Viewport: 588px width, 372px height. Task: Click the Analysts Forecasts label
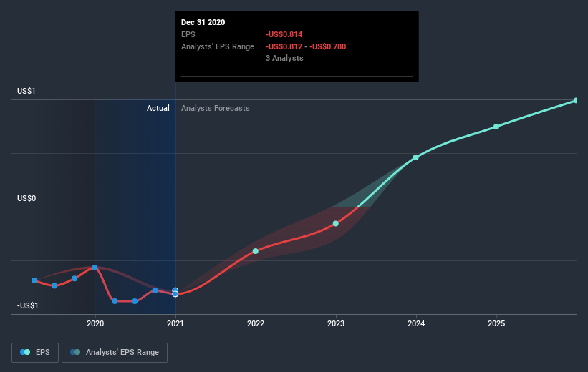click(x=216, y=108)
